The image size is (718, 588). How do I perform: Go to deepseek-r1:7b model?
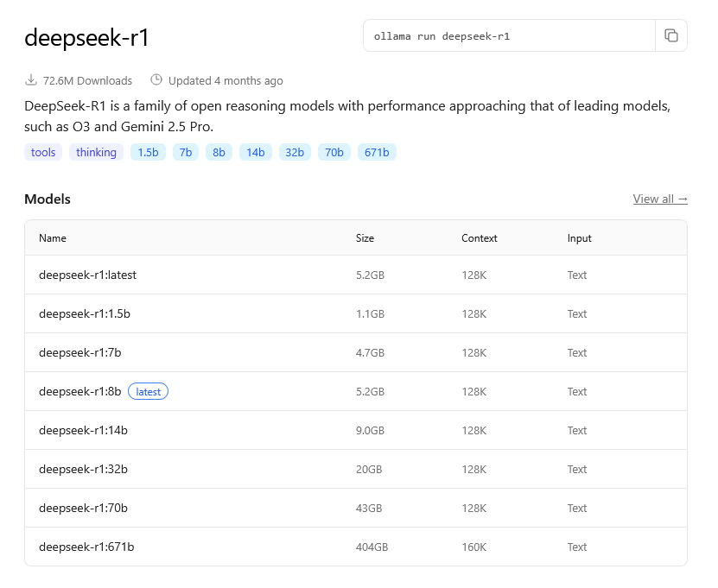(79, 352)
